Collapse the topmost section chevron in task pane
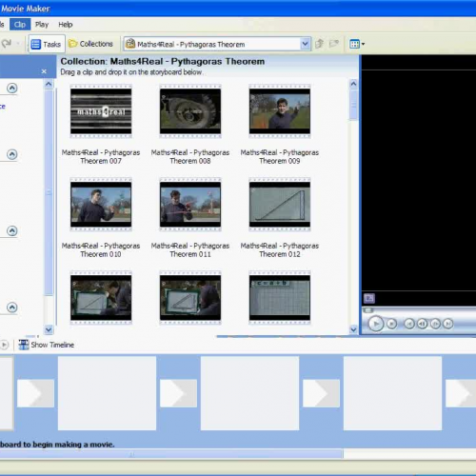Screen dimensions: 476x476 click(12, 88)
